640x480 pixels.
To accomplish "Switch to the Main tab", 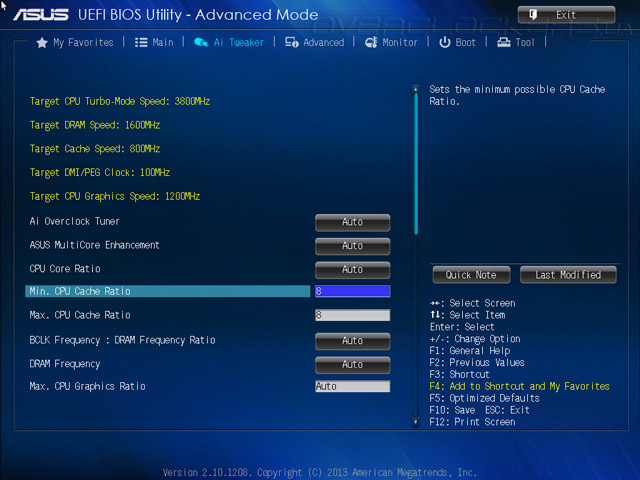I will (x=163, y=42).
